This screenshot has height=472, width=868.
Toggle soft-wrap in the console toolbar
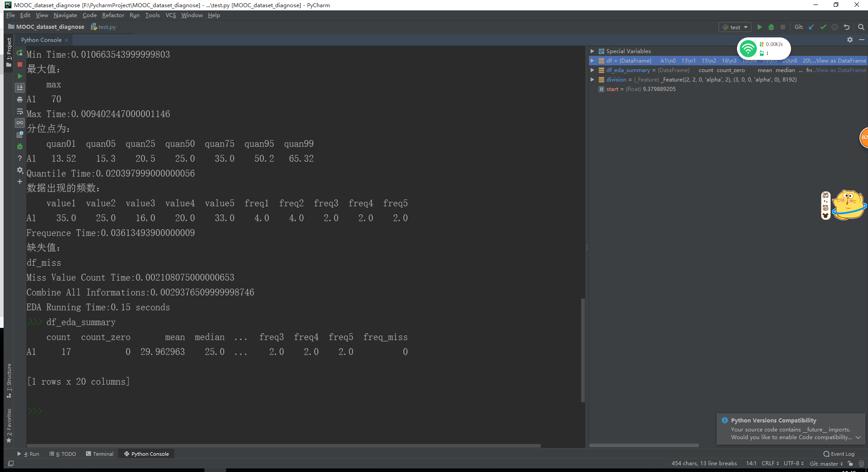[19, 111]
